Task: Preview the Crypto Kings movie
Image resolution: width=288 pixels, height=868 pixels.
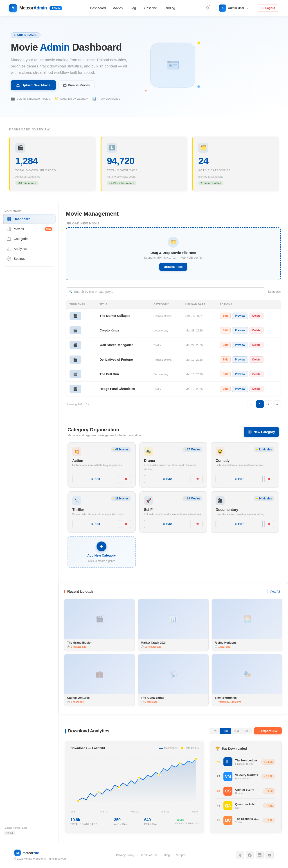Action: point(240,330)
